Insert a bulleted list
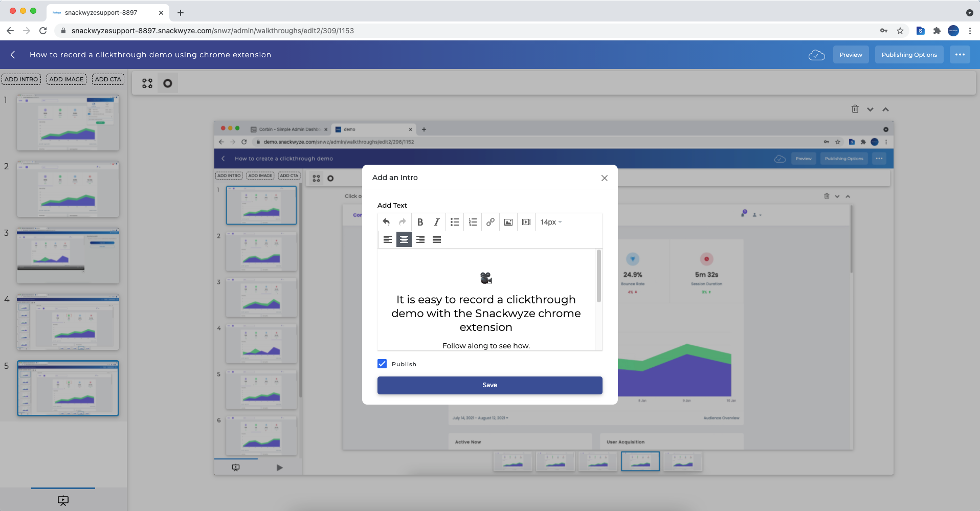Viewport: 980px width, 511px height. click(455, 222)
